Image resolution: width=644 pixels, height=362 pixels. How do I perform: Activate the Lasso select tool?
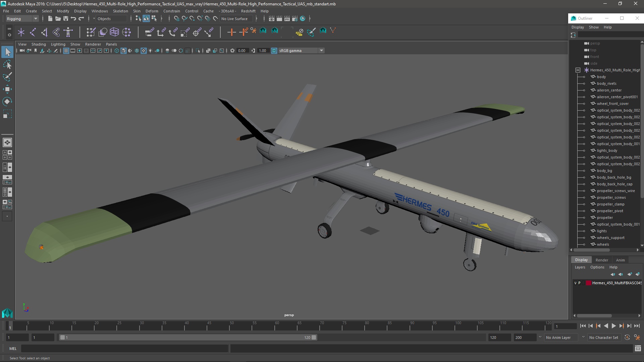(x=7, y=64)
